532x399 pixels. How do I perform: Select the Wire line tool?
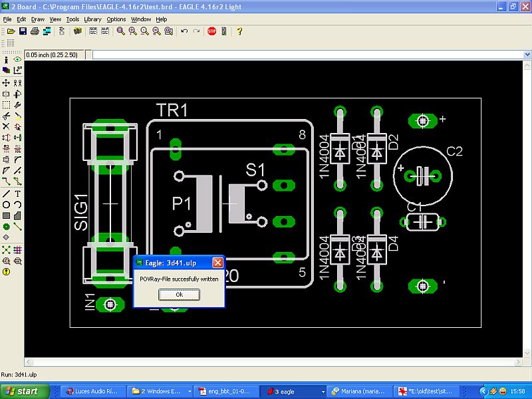point(6,194)
